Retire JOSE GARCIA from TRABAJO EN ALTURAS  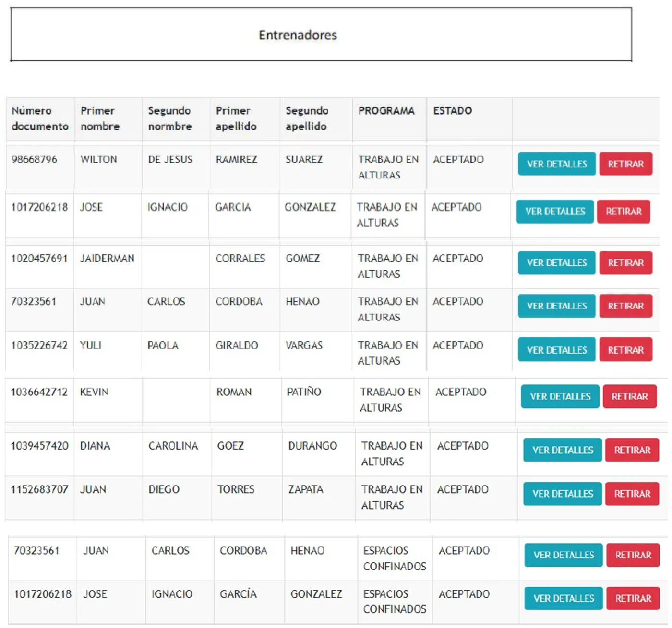[624, 212]
